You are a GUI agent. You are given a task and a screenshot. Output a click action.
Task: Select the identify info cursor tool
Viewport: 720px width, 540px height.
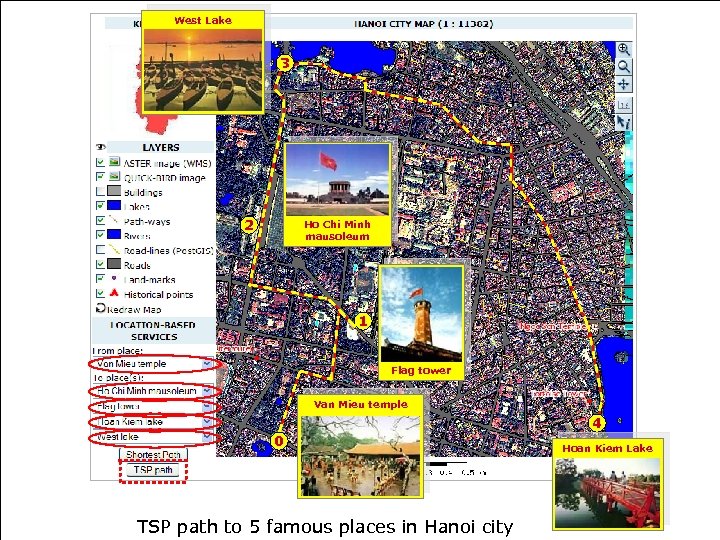(x=623, y=123)
